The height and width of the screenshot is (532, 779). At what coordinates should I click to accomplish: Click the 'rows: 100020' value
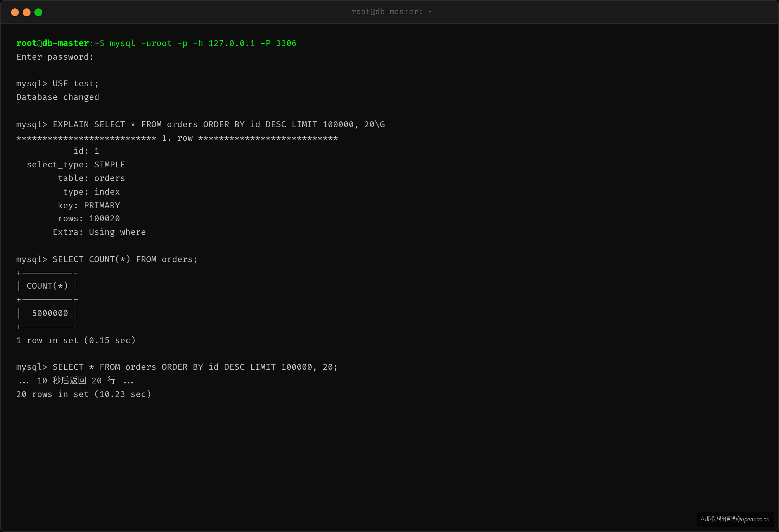tap(89, 218)
